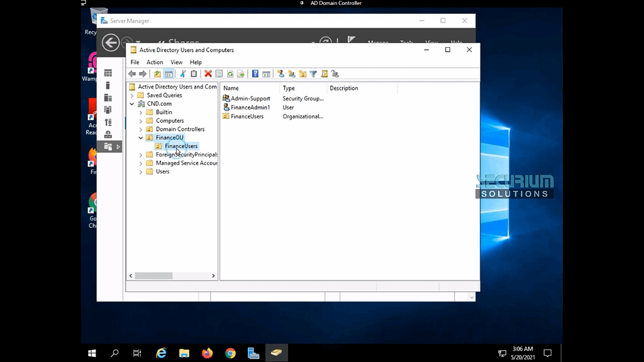Launch Google Chrome from the taskbar

(x=230, y=353)
